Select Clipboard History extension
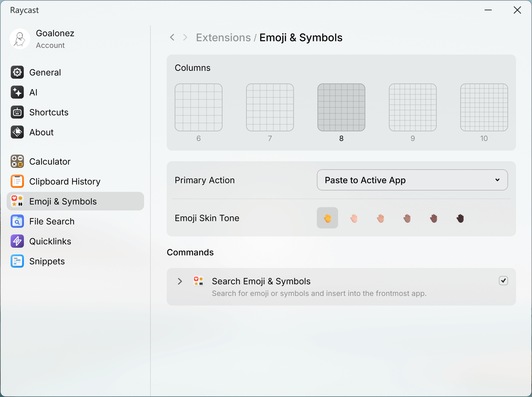The height and width of the screenshot is (397, 532). coord(75,181)
